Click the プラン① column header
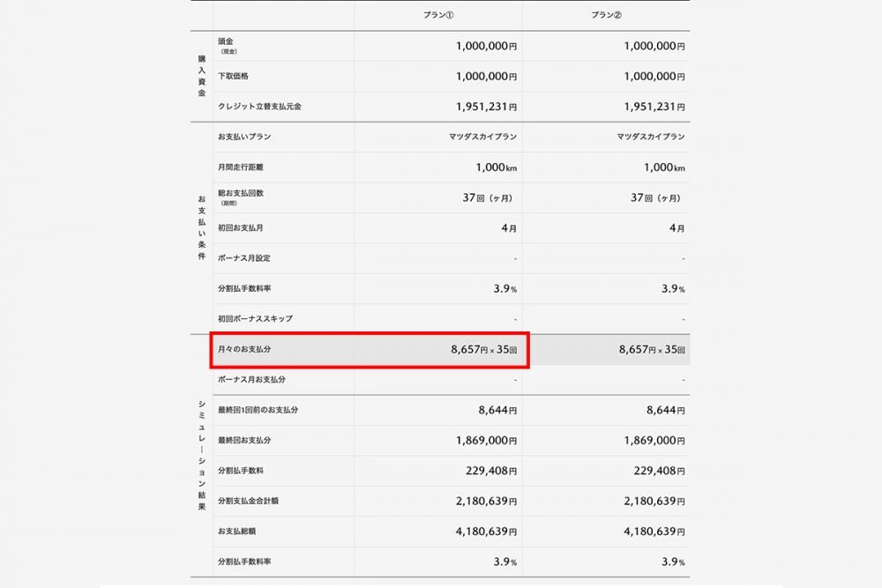Viewport: 882px width, 588px height. (438, 16)
